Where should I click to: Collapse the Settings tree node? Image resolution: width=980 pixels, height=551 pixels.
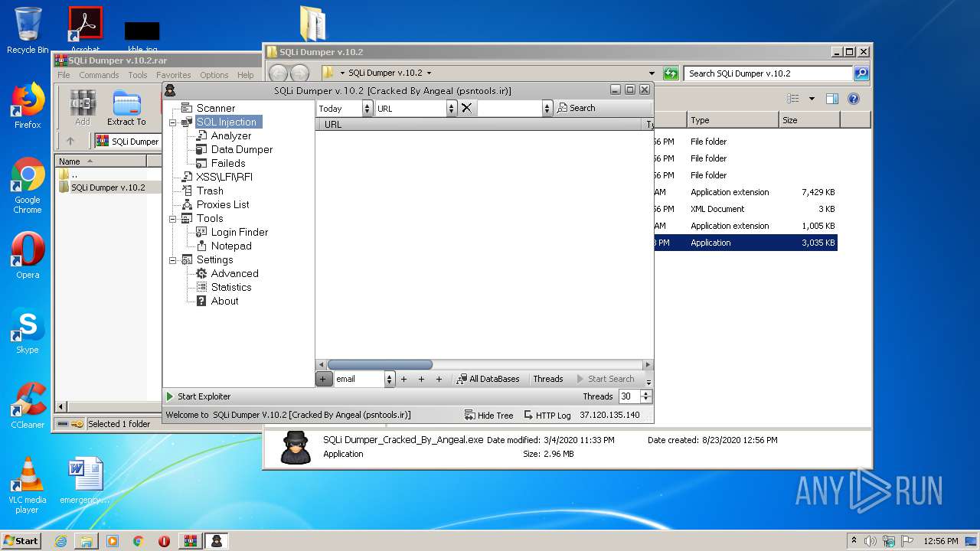[x=173, y=260]
